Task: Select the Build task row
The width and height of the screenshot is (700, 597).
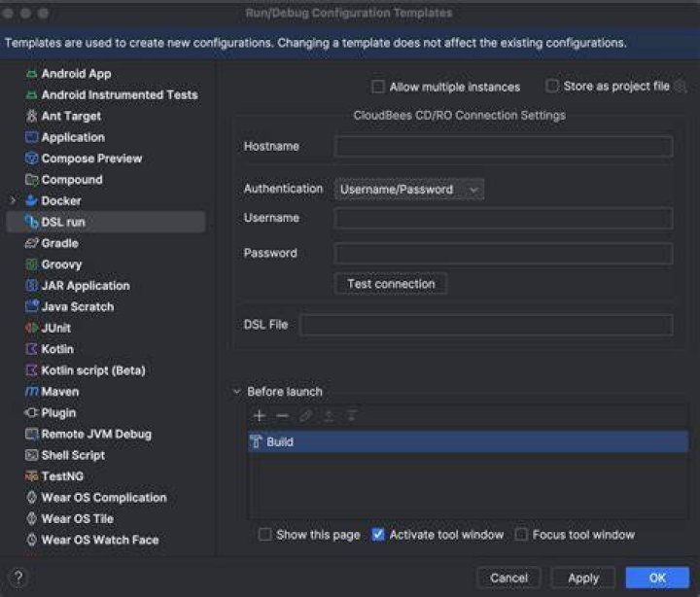Action: tap(468, 441)
